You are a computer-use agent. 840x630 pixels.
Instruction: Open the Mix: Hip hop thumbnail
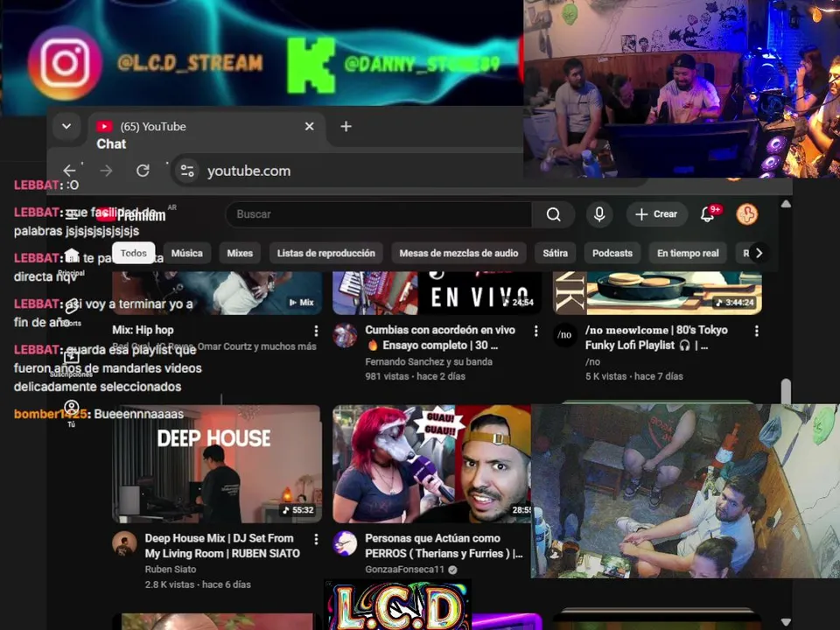point(217,293)
